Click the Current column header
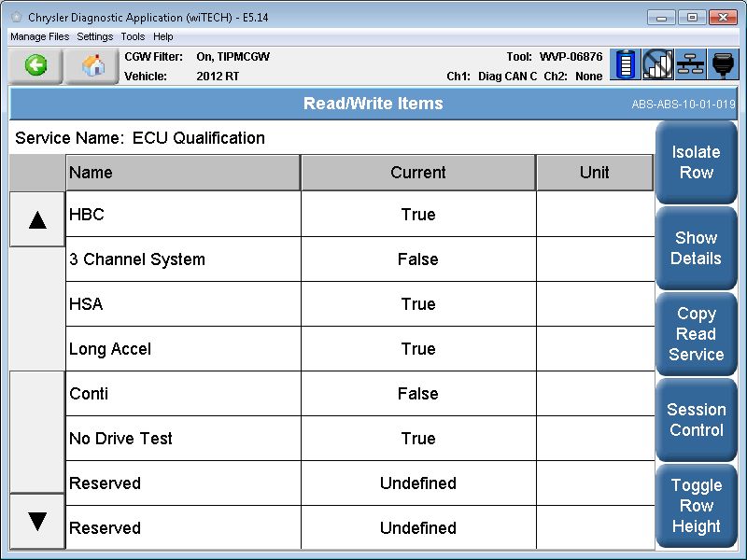The width and height of the screenshot is (747, 560). point(417,173)
